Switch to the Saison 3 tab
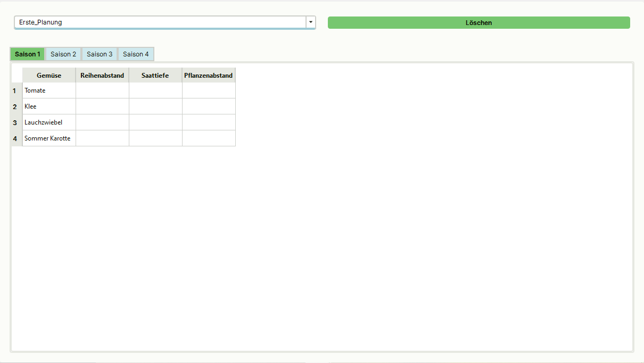Image resolution: width=644 pixels, height=363 pixels. coord(100,54)
